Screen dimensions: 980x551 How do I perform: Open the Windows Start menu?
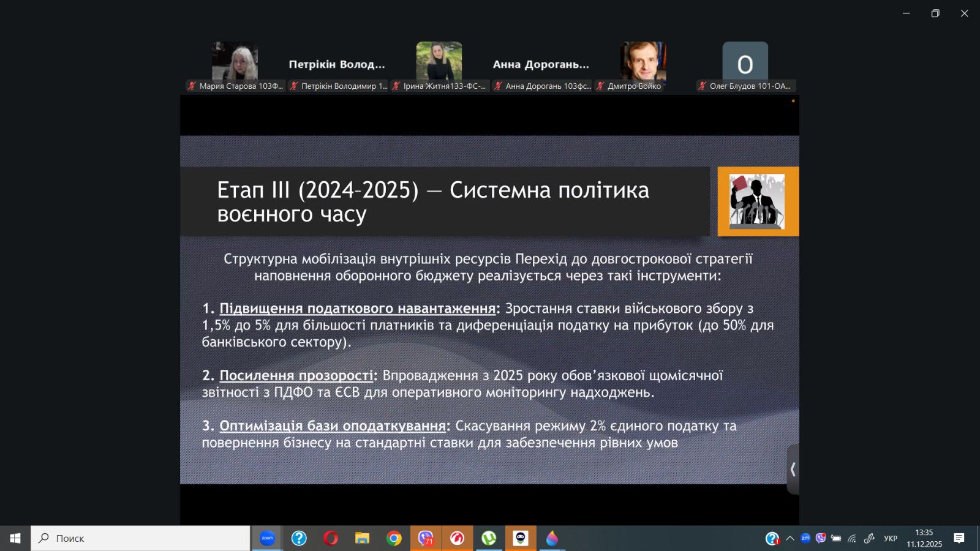(x=15, y=538)
